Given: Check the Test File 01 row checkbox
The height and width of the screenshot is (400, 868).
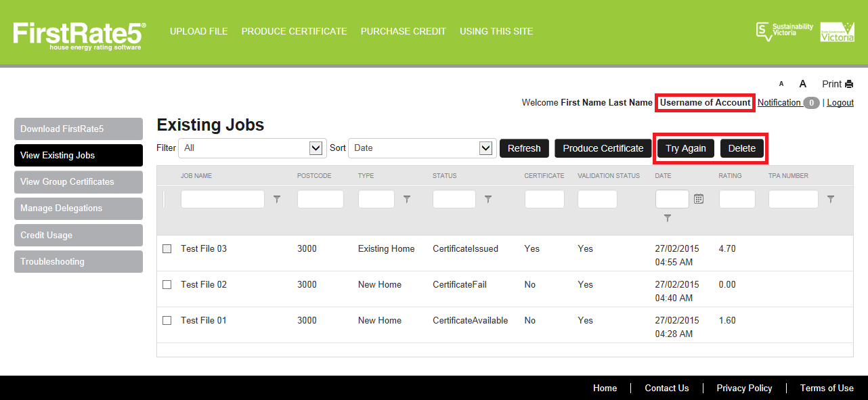Looking at the screenshot, I should point(167,321).
